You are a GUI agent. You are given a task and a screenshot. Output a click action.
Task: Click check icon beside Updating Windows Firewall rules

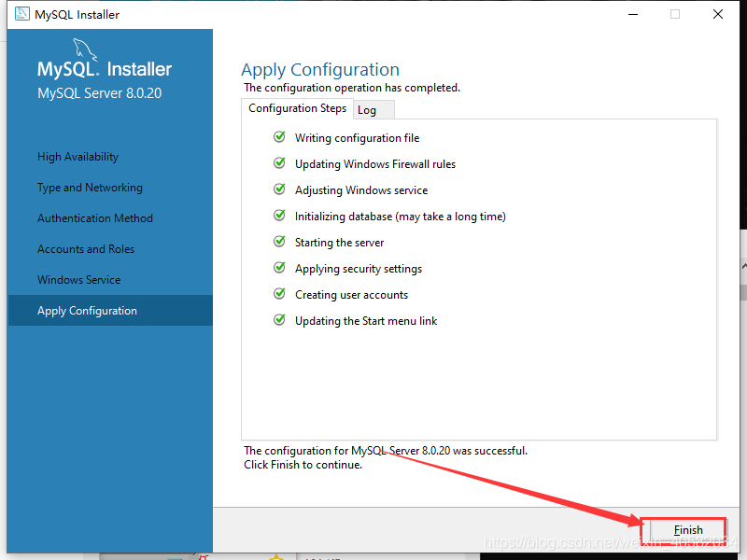tap(279, 163)
